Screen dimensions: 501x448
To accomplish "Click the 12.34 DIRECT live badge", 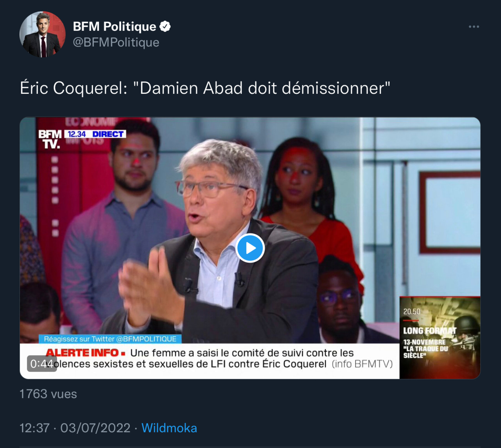I will pyautogui.click(x=95, y=134).
